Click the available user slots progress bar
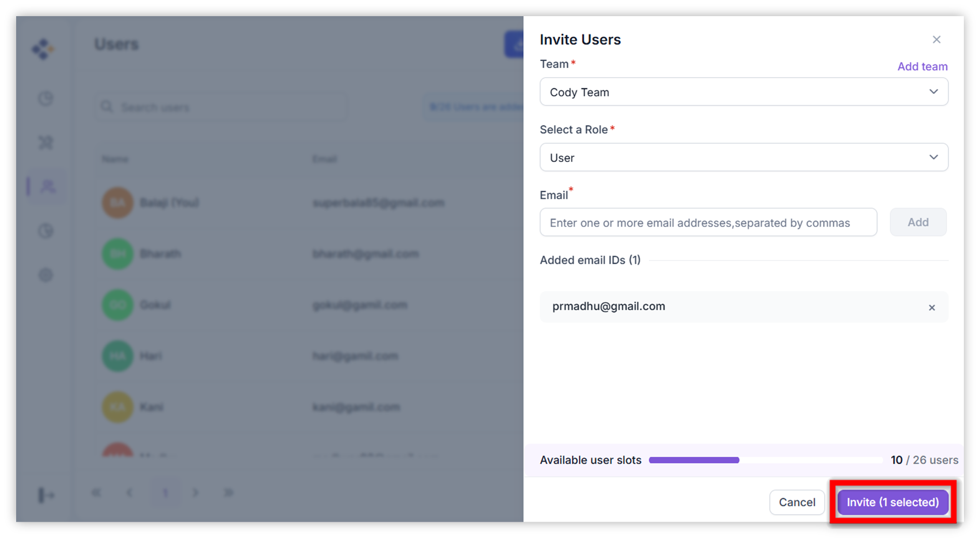 [765, 460]
